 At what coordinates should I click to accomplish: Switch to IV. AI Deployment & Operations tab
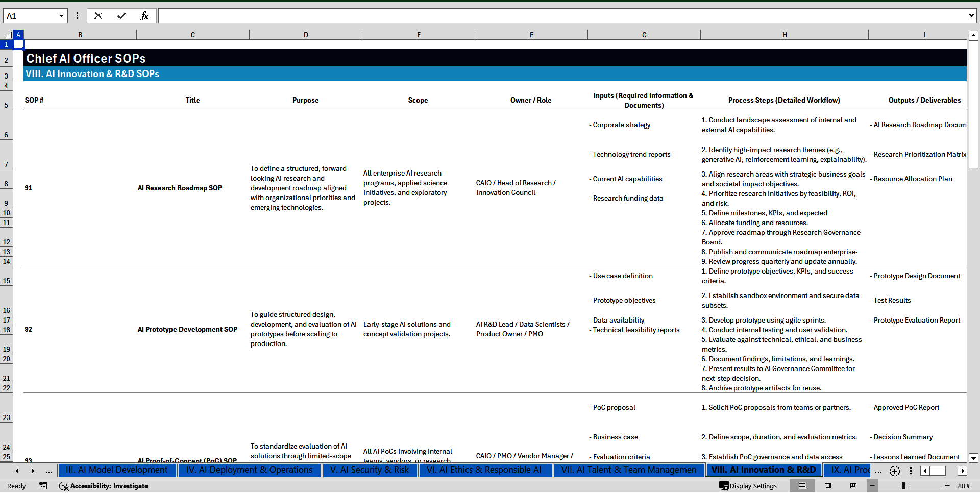(249, 470)
